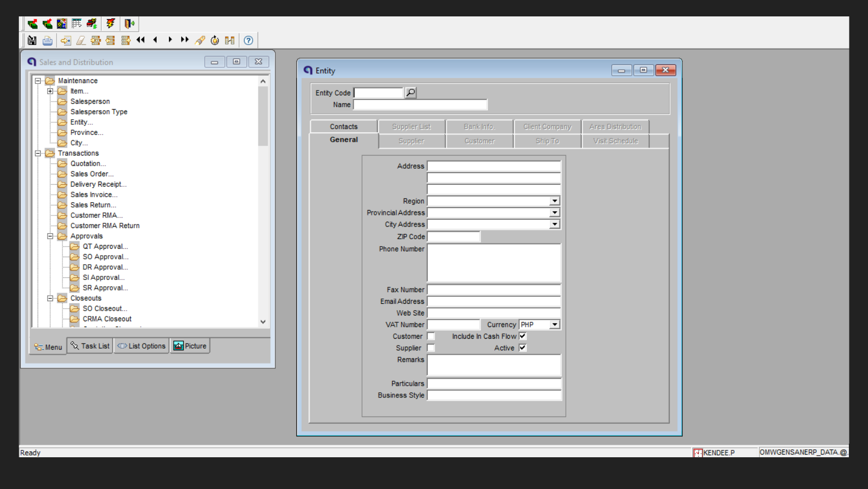The width and height of the screenshot is (868, 489).
Task: Go to previous record single-left arrow
Action: [x=155, y=40]
